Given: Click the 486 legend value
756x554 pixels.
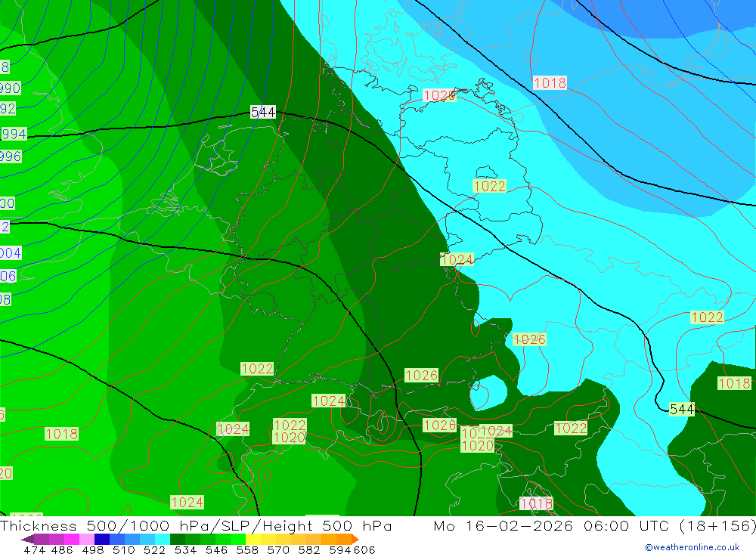Looking at the screenshot, I should point(62,549).
